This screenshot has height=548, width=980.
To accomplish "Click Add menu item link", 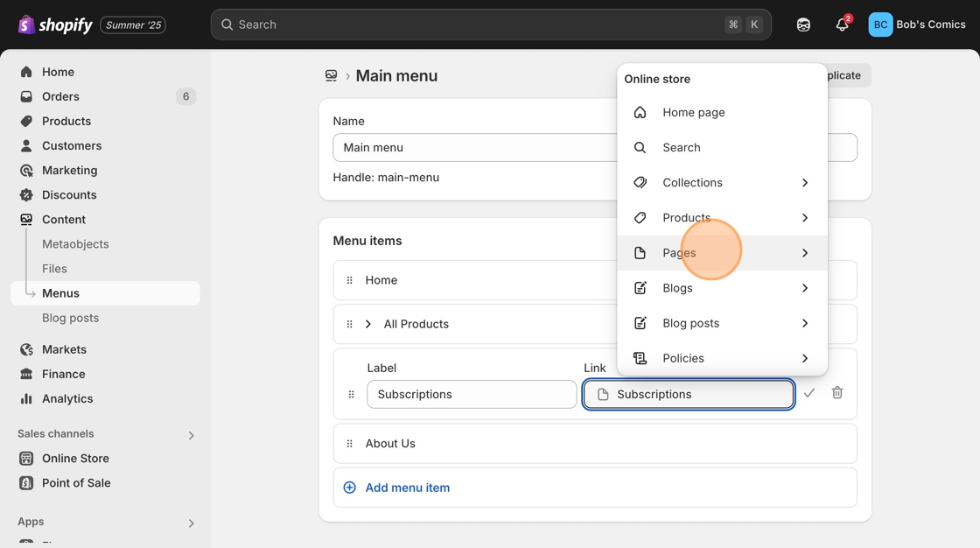I will tap(408, 488).
